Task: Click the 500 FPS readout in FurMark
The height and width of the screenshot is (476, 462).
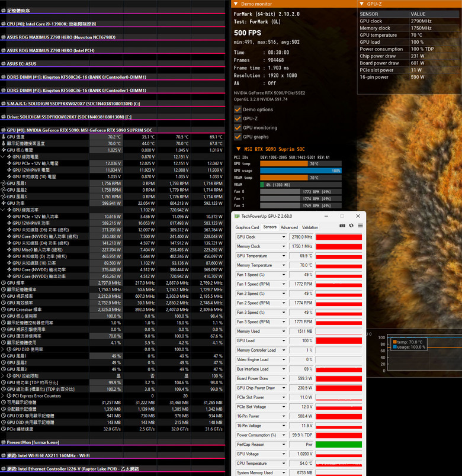Action: (248, 33)
